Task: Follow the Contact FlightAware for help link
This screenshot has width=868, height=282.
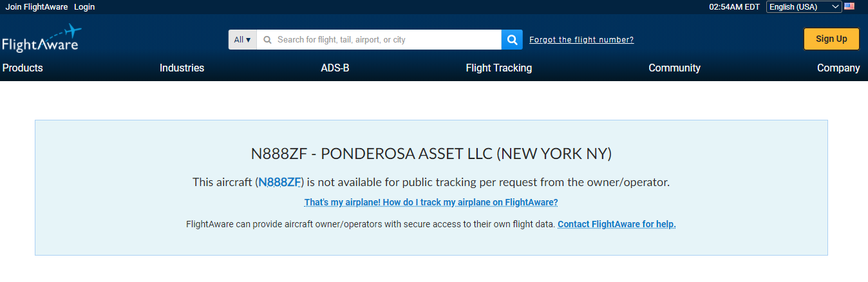Action: (x=616, y=224)
